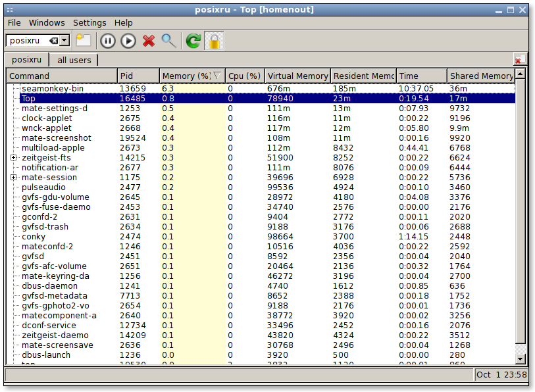Expand the zeitgeist-fts process tree
This screenshot has width=535, height=392.
(x=13, y=158)
